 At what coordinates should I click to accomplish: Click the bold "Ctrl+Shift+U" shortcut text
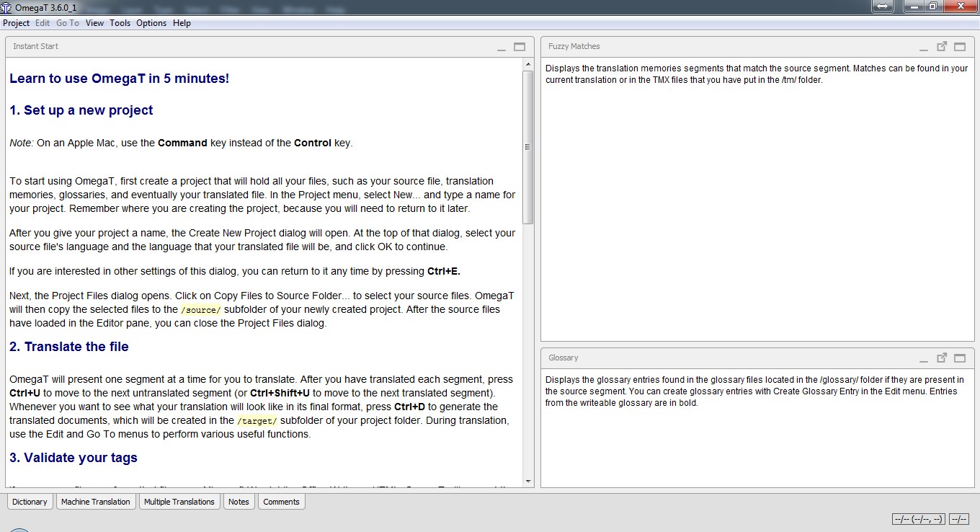point(280,393)
